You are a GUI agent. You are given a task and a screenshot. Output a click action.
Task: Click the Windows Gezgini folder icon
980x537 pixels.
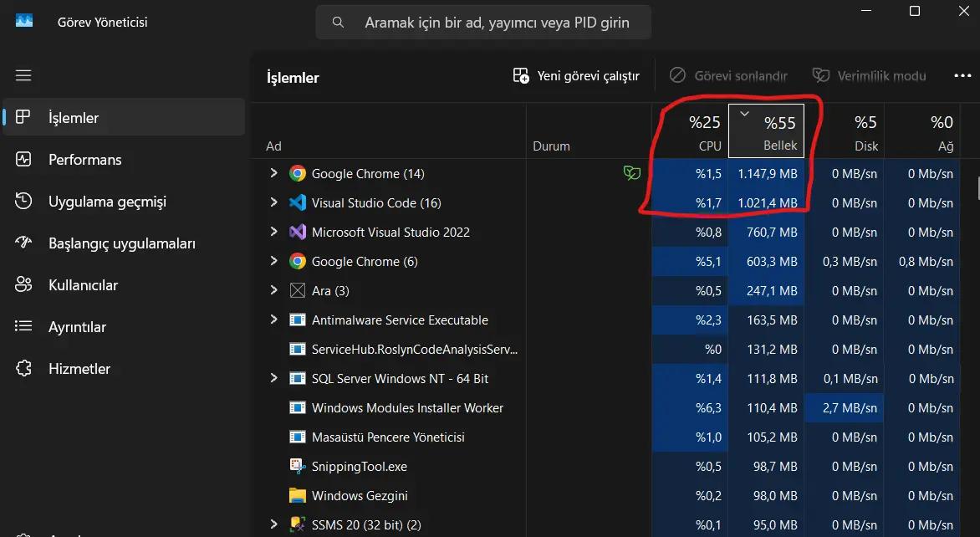(298, 496)
